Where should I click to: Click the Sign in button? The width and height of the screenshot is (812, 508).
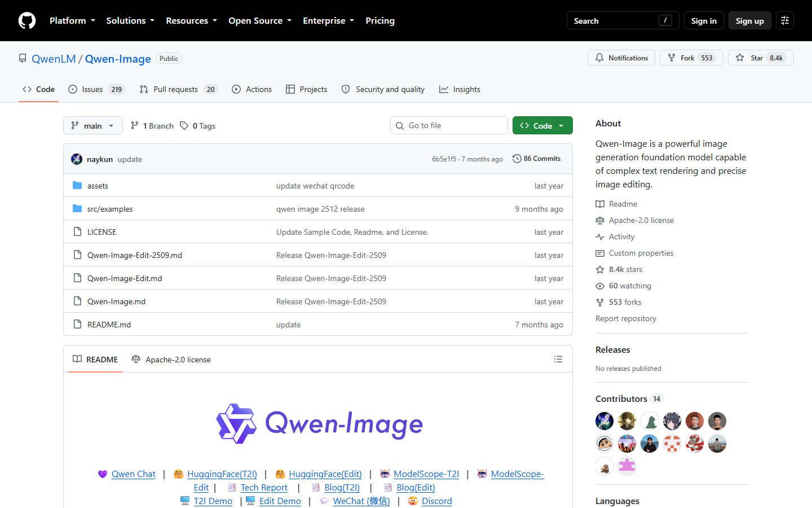(x=704, y=20)
